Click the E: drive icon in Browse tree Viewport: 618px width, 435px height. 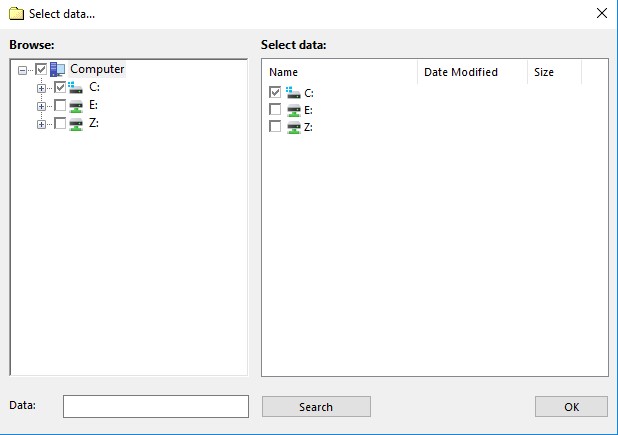coord(76,105)
